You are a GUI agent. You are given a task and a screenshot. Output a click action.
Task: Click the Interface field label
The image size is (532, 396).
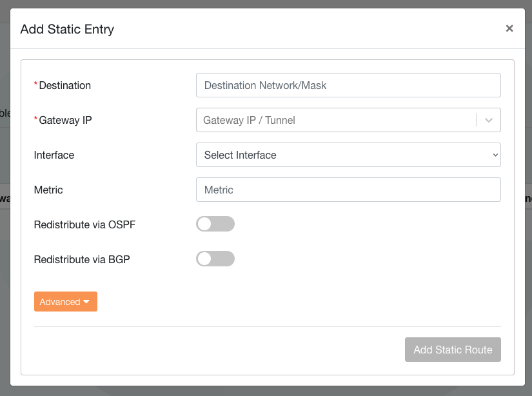point(54,155)
